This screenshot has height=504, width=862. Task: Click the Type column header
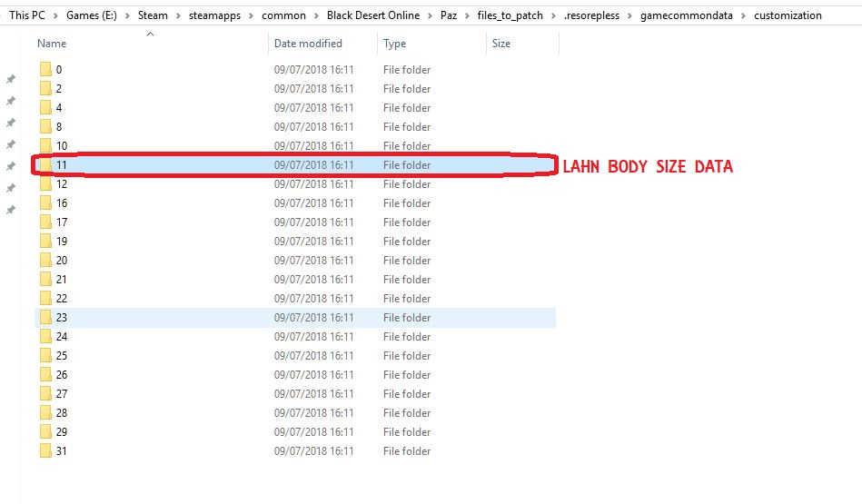coord(394,44)
